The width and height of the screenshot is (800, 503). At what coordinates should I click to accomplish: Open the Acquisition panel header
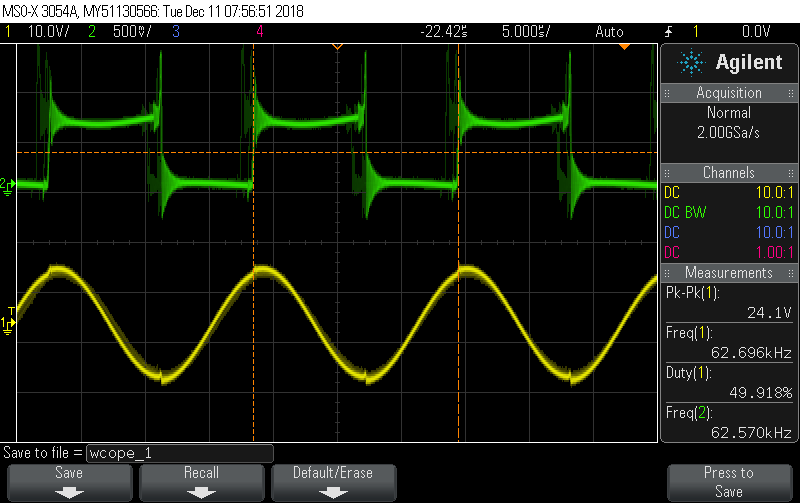(x=729, y=93)
